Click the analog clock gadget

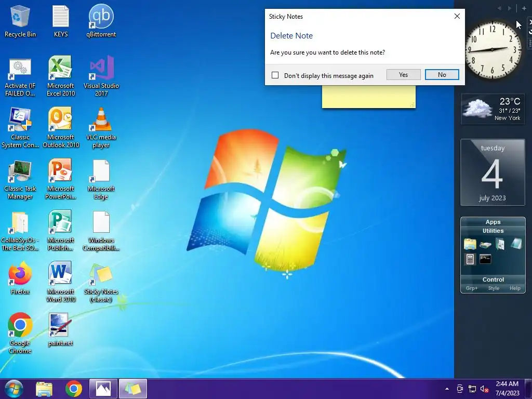(x=493, y=50)
